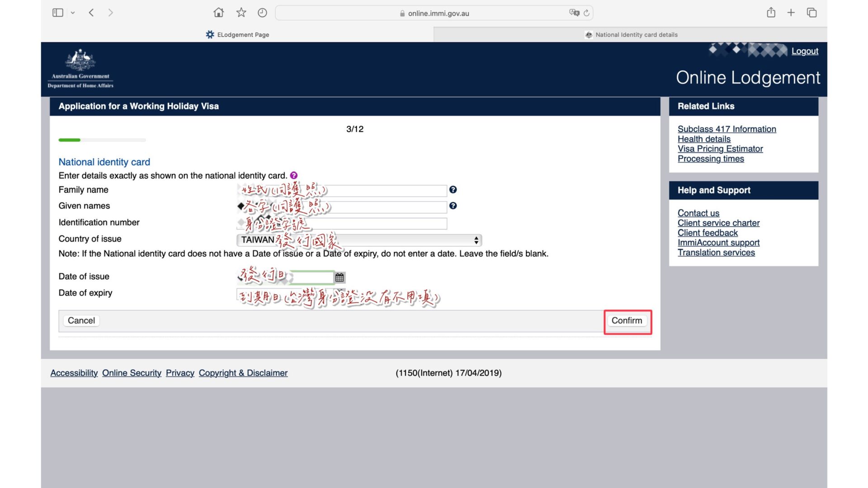Click the page translate icon in address bar

(574, 13)
